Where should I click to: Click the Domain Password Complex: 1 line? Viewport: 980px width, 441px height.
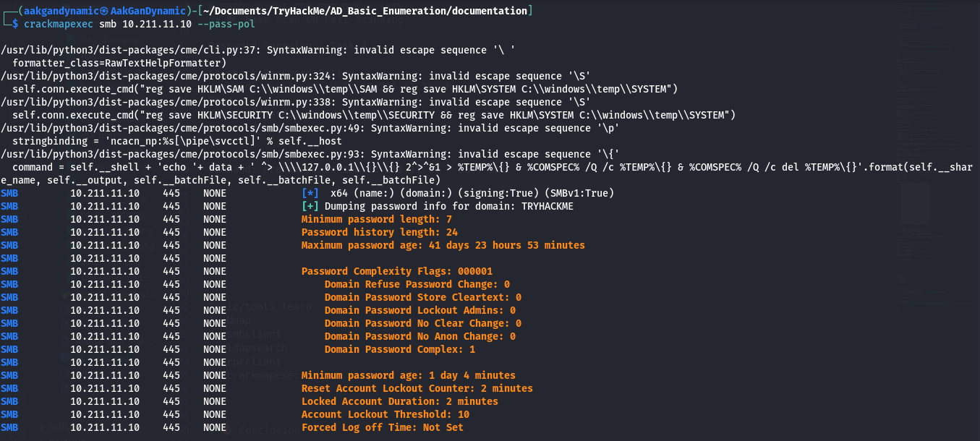tap(399, 350)
